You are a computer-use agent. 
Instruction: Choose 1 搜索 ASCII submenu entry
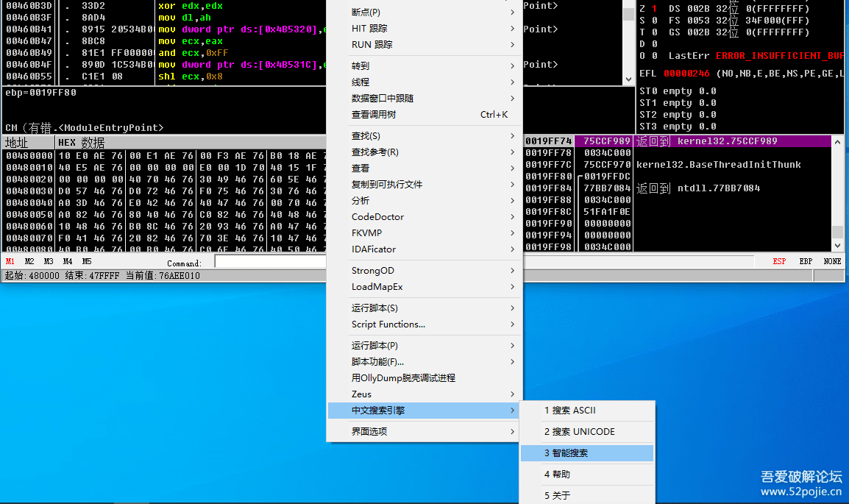586,411
